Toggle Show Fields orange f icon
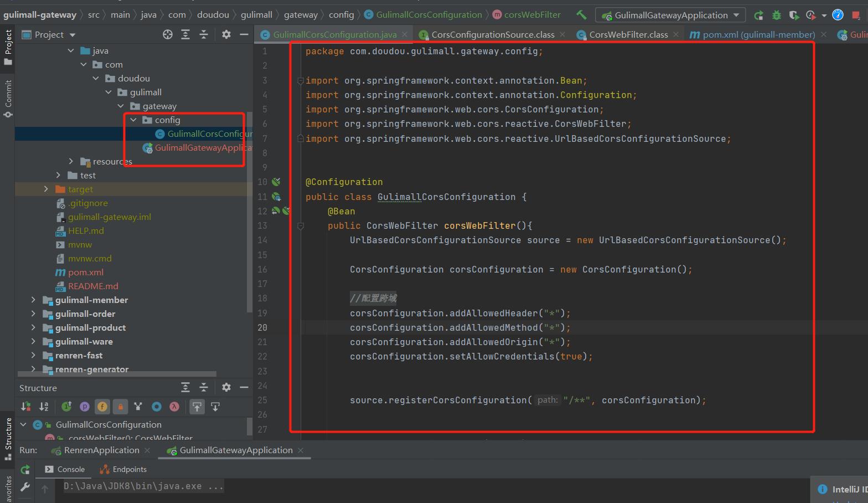The width and height of the screenshot is (868, 503). (x=102, y=407)
